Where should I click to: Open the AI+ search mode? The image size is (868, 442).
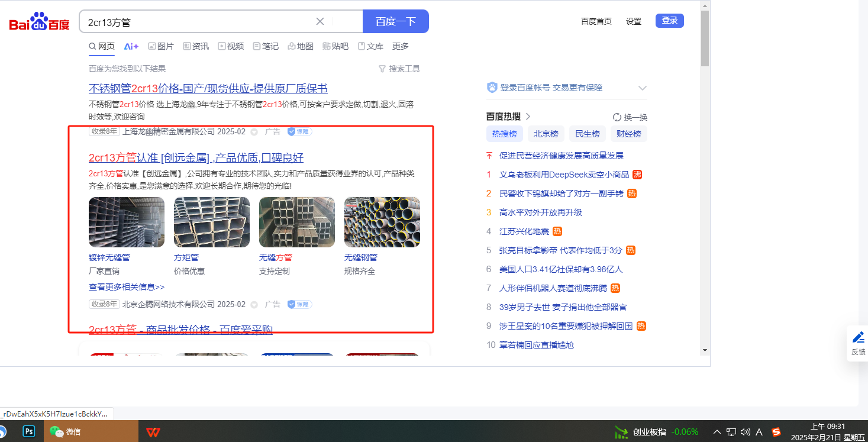(131, 46)
